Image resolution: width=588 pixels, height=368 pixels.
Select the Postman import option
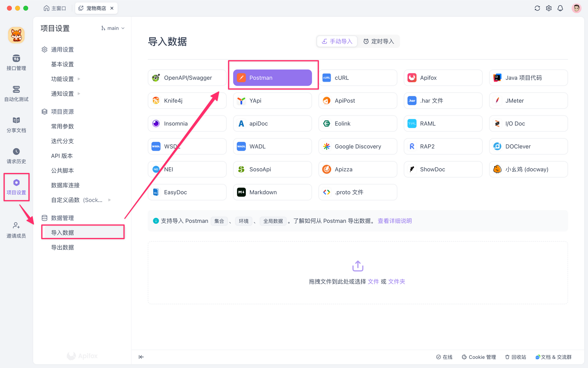[x=273, y=78]
